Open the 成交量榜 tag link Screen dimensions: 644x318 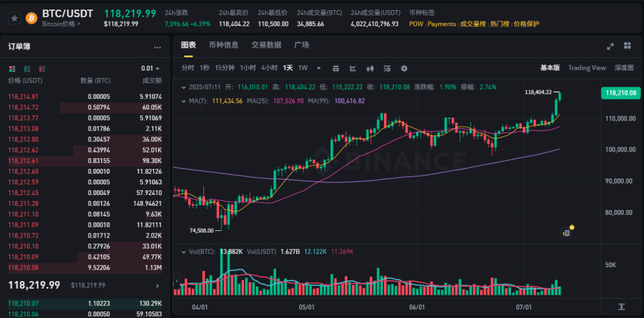[472, 24]
